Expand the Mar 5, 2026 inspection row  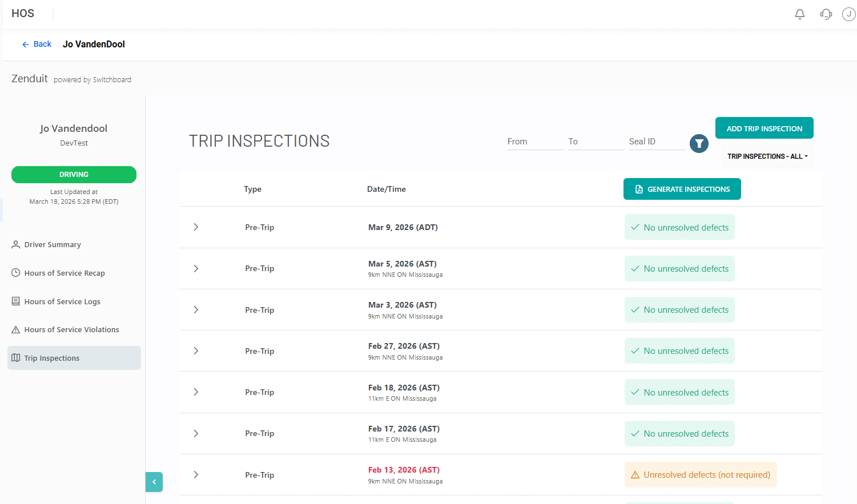coord(196,268)
